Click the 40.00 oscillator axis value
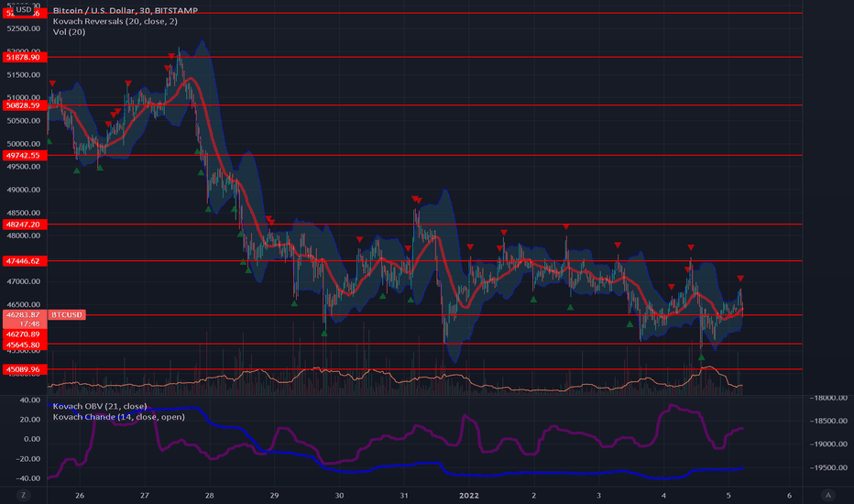Viewport: 854px width, 504px height. click(30, 400)
